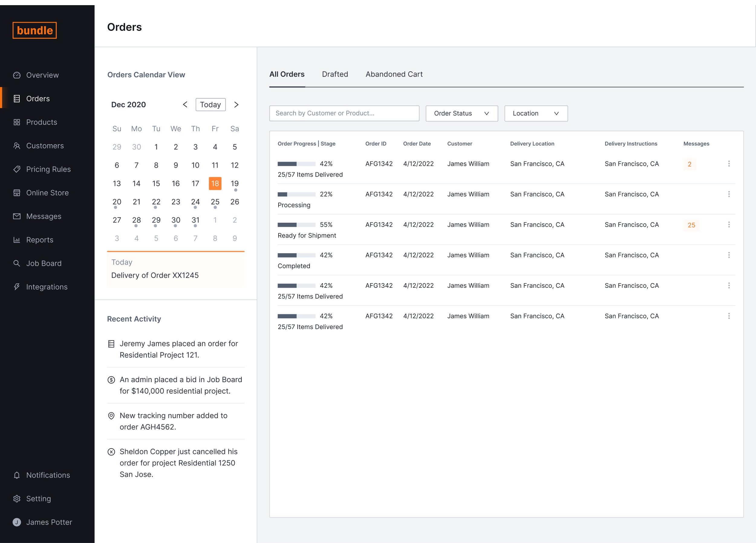
Task: Click the Messages navigation icon
Action: [x=16, y=216]
